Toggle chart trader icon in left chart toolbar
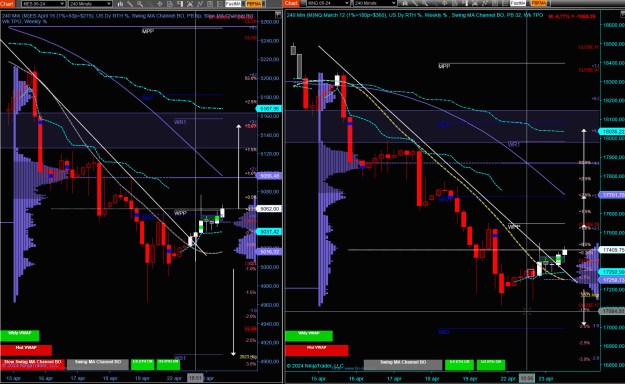The image size is (625, 384). pyautogui.click(x=180, y=4)
